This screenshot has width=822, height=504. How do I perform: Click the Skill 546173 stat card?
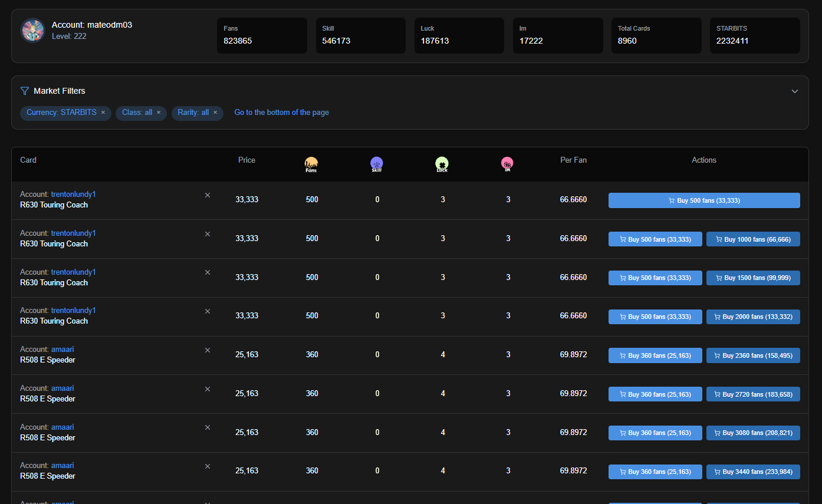[360, 35]
